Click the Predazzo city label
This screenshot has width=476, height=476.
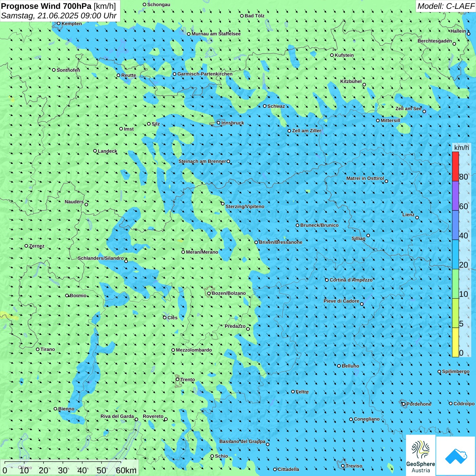click(x=235, y=326)
